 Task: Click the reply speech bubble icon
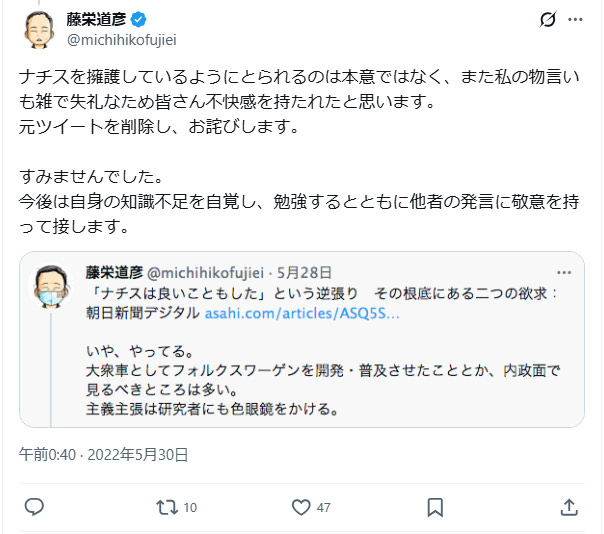34,507
